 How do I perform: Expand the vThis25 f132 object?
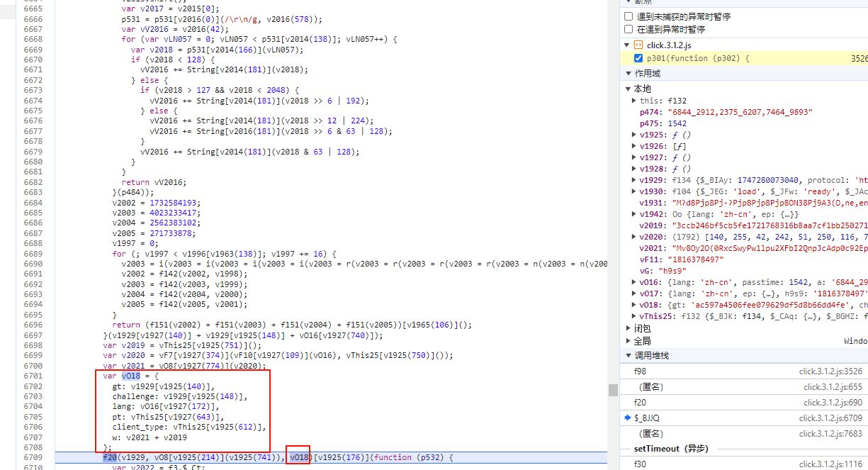pos(634,316)
